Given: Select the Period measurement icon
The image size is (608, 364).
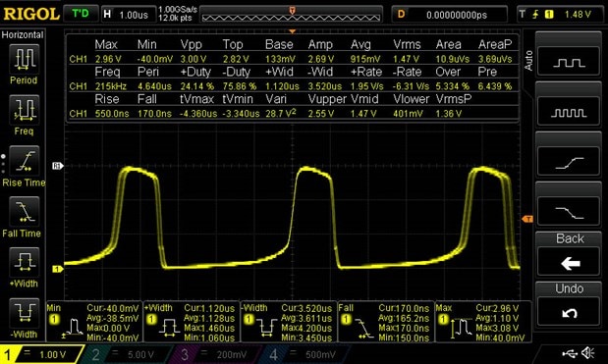Looking at the screenshot, I should pyautogui.click(x=24, y=59).
